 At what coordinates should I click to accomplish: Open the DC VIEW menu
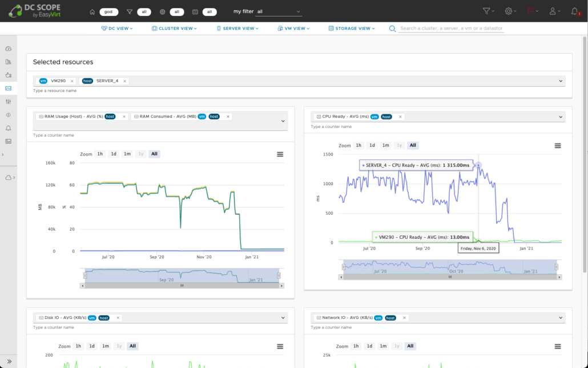(x=117, y=29)
